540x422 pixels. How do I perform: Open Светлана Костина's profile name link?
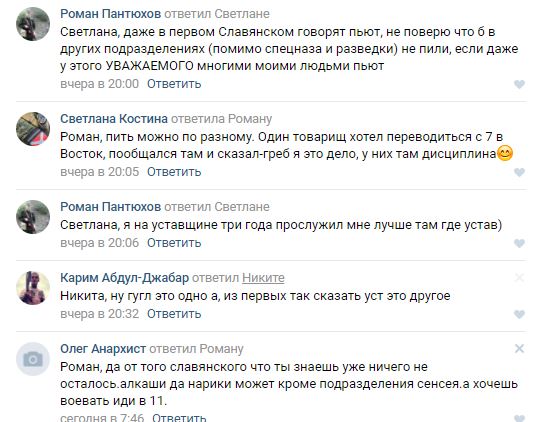tap(114, 119)
